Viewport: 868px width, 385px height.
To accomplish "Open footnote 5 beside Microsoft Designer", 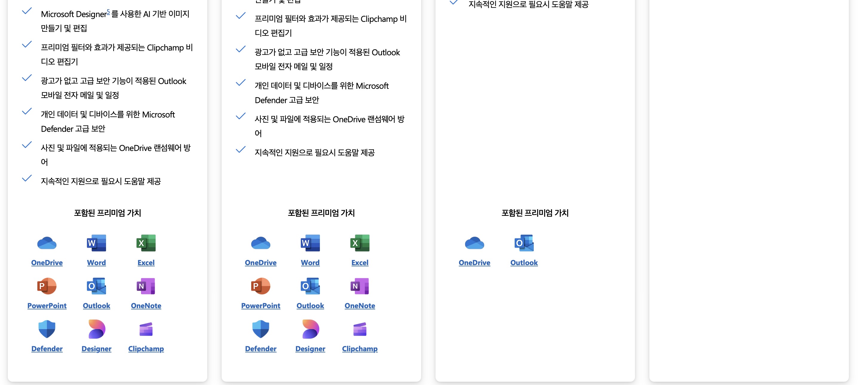I will [x=108, y=12].
